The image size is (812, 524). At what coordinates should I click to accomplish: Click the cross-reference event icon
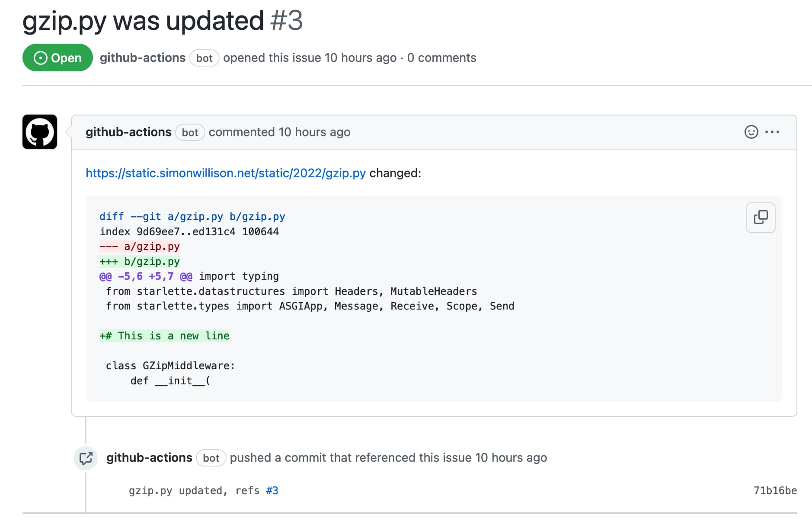86,458
